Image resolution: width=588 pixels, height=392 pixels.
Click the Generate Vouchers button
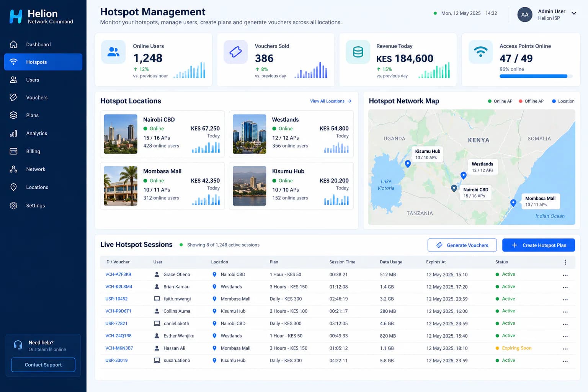click(462, 245)
